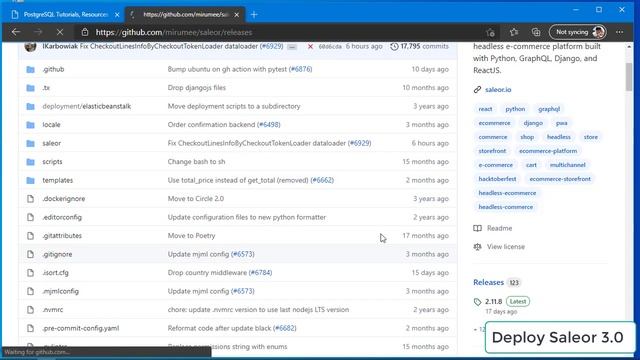Image resolution: width=640 pixels, height=360 pixels.
Task: Open the Favorites list icon
Action: click(513, 32)
